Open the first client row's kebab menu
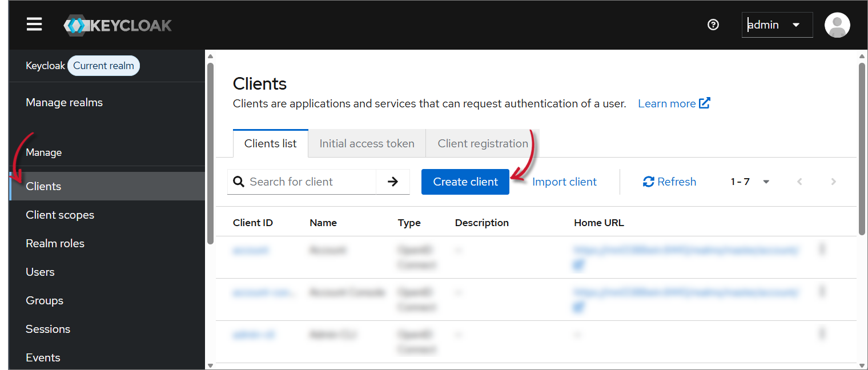This screenshot has width=868, height=370. click(822, 249)
